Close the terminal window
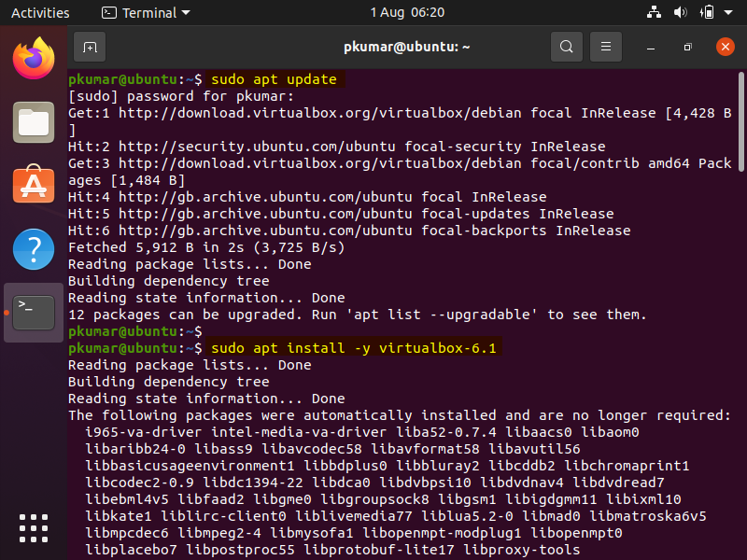 (x=726, y=47)
